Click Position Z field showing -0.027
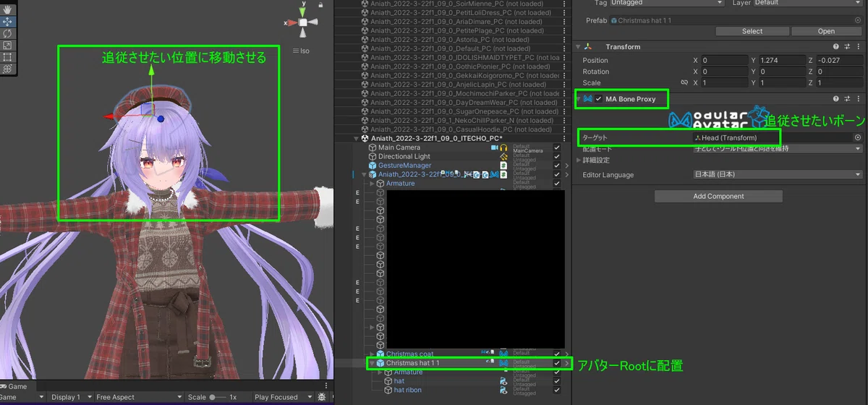The height and width of the screenshot is (405, 868). point(841,60)
